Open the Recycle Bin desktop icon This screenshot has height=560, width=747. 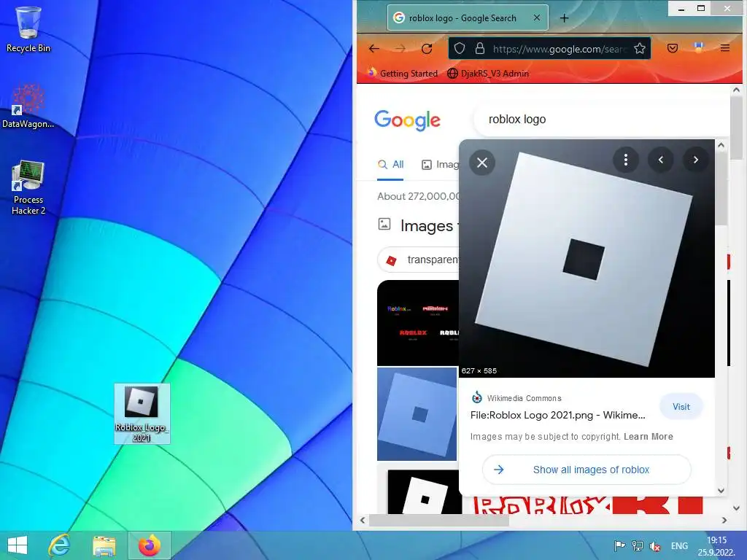[28, 29]
